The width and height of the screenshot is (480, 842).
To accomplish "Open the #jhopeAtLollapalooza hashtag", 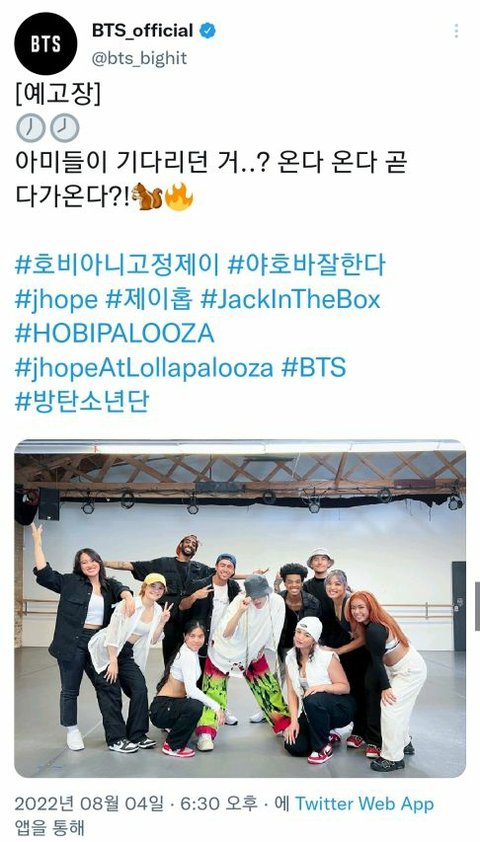I will 144,368.
